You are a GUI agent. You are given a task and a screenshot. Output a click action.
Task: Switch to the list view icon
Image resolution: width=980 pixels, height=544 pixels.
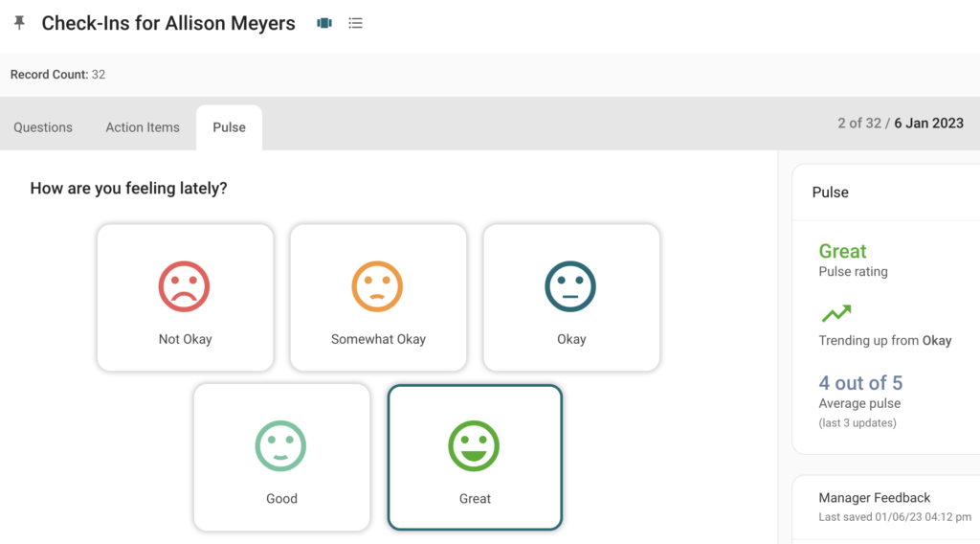click(x=355, y=23)
